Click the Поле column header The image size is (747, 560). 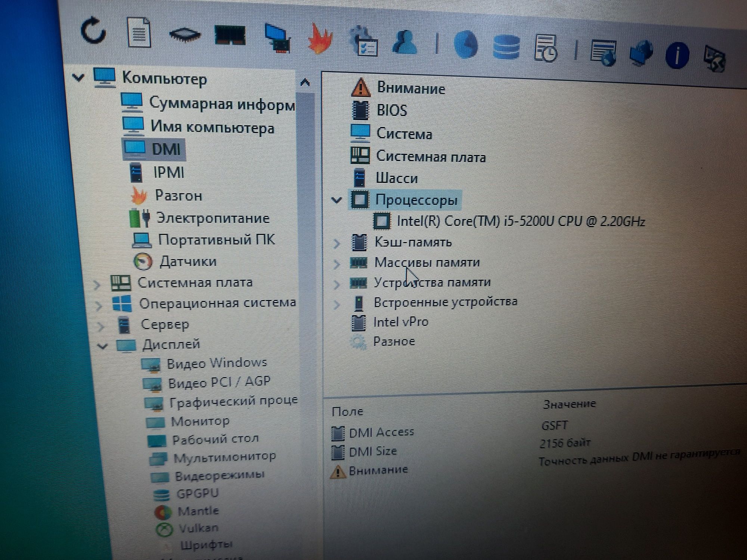pyautogui.click(x=347, y=411)
